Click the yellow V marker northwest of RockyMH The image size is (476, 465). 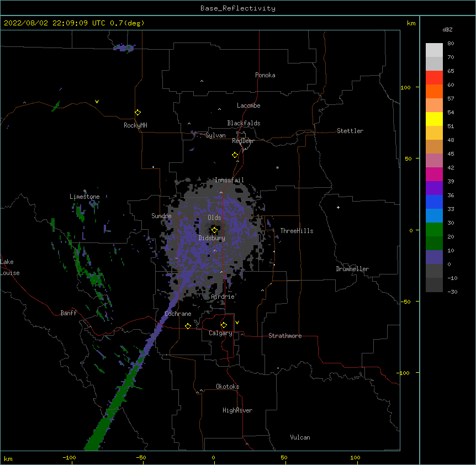tap(97, 102)
